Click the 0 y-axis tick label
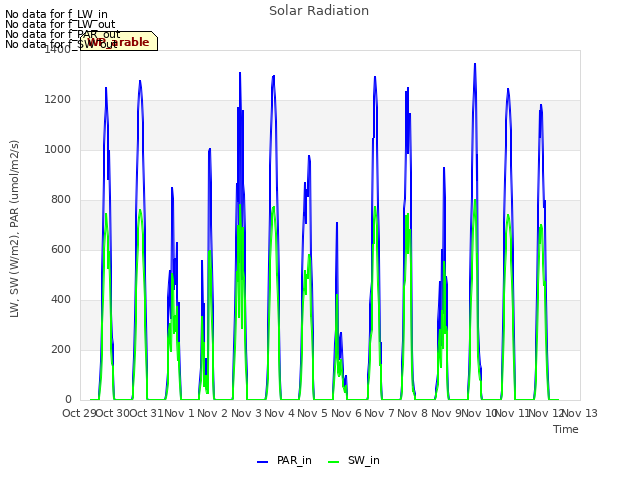Screen dimensions: 640x480 tap(68, 400)
